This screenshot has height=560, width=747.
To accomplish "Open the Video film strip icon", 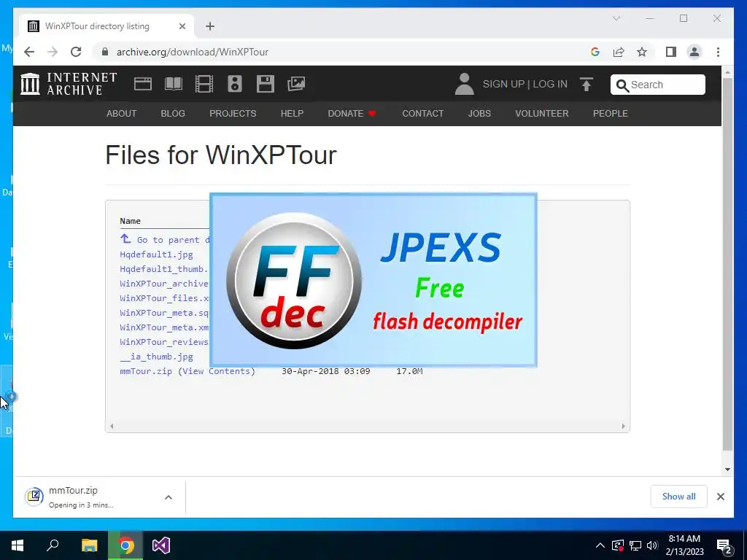I will (204, 84).
